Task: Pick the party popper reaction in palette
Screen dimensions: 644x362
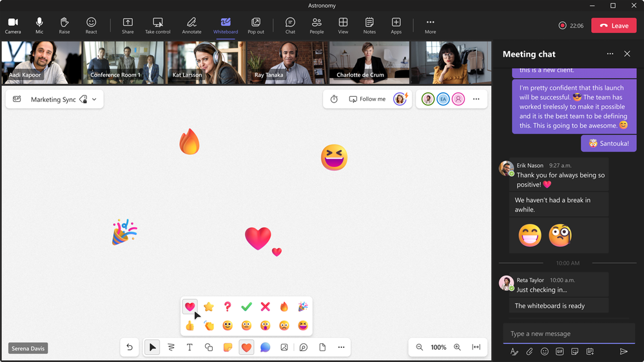Action: coord(303,307)
